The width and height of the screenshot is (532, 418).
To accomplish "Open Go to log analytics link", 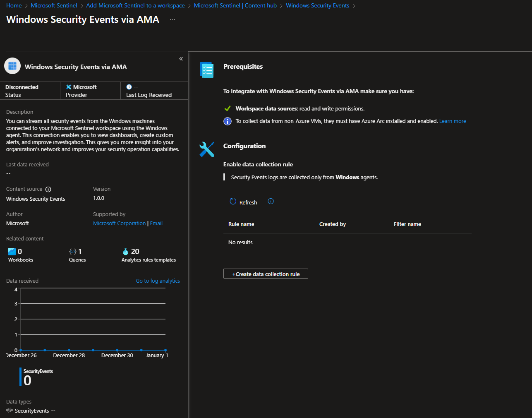I will click(158, 281).
